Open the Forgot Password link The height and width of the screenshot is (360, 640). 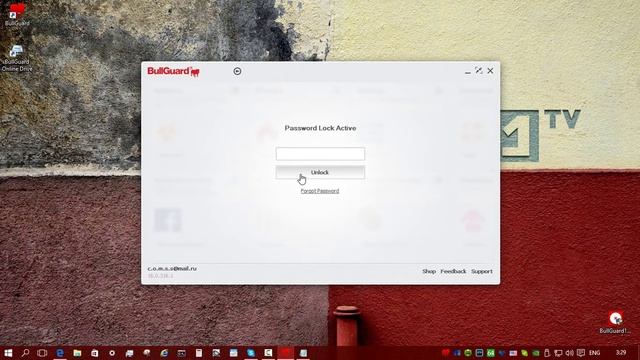[x=320, y=191]
